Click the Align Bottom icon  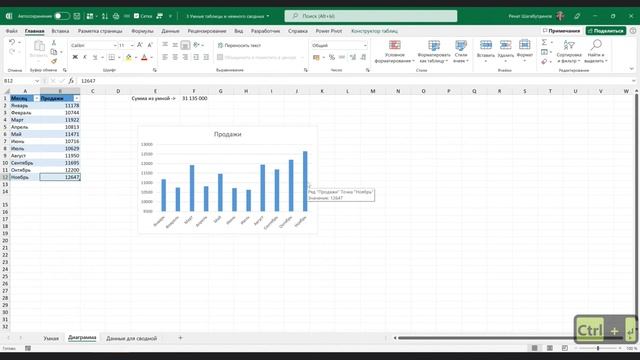[x=185, y=45]
